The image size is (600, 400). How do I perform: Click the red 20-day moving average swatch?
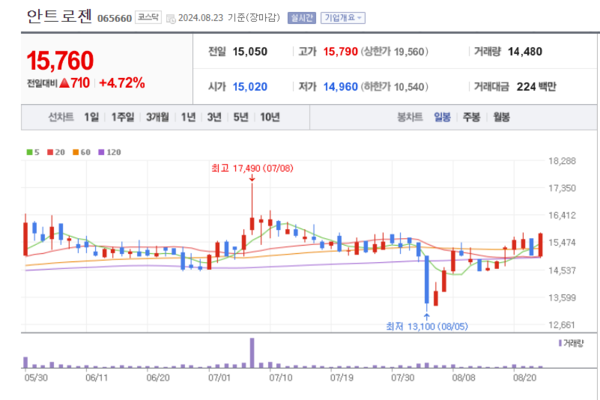pyautogui.click(x=50, y=152)
